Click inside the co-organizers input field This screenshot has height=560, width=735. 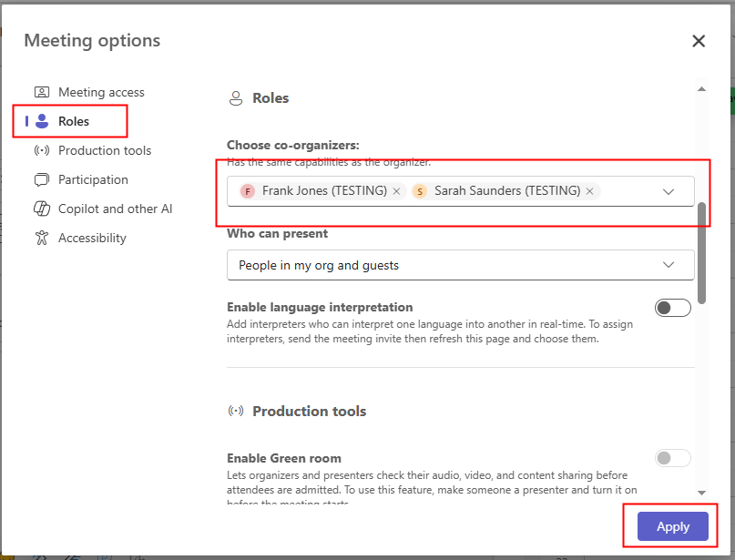(x=628, y=191)
